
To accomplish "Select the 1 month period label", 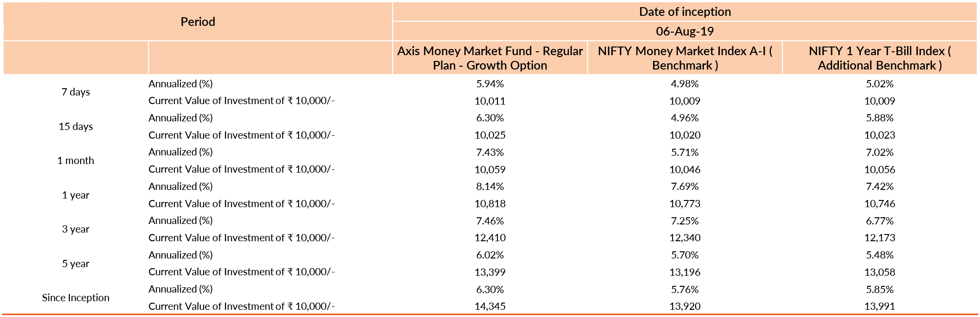I will (x=76, y=161).
